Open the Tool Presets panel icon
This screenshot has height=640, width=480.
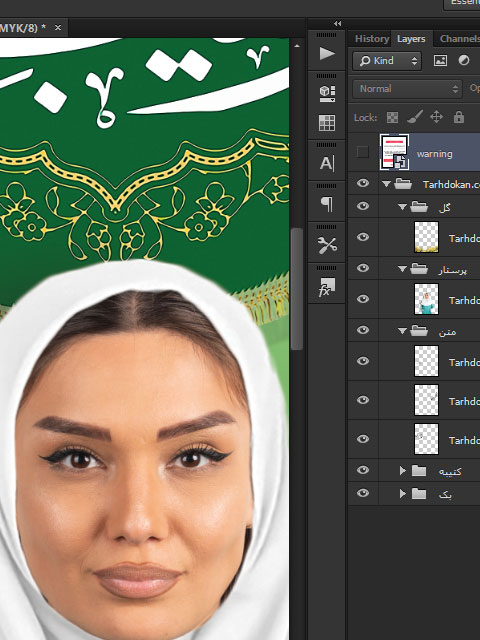coord(327,245)
